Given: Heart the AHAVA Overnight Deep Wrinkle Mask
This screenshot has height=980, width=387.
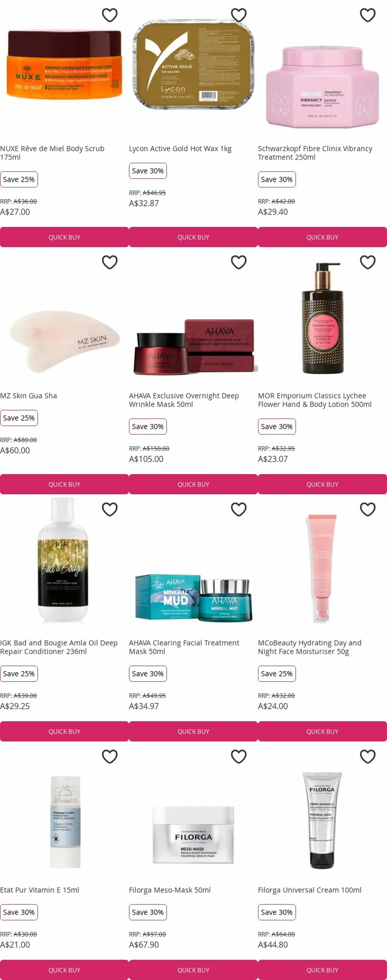Looking at the screenshot, I should click(x=239, y=262).
